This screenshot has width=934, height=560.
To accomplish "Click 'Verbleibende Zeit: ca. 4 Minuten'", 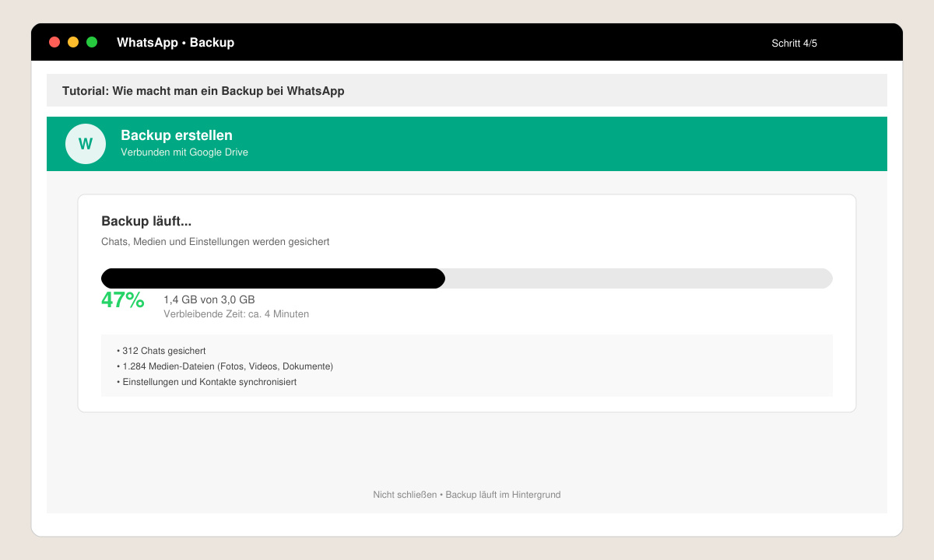I will pyautogui.click(x=236, y=314).
